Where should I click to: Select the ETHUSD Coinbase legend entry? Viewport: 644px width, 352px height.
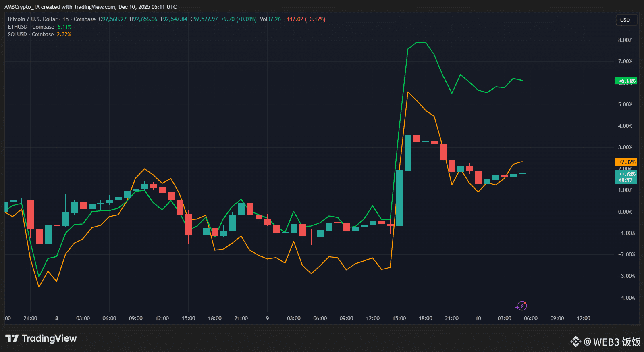[x=31, y=27]
